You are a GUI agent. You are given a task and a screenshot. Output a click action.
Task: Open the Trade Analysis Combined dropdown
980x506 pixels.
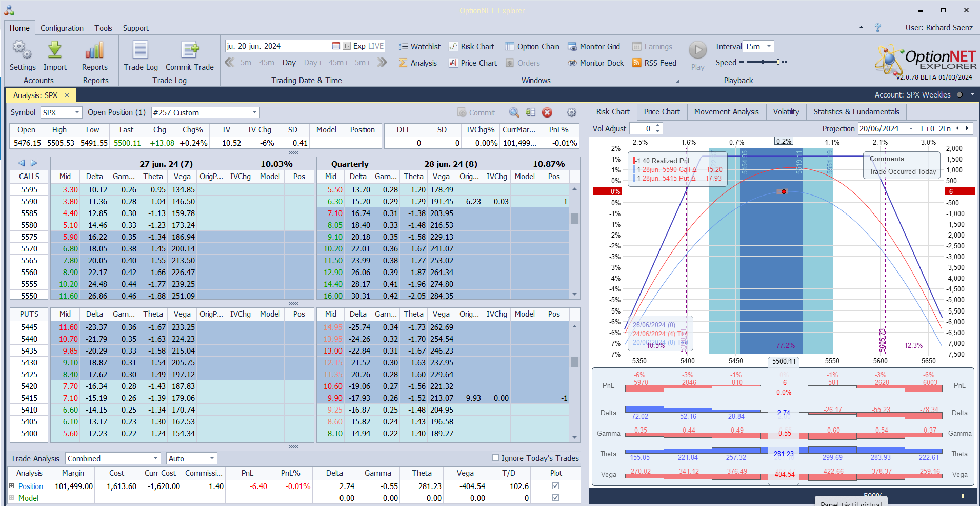(x=156, y=458)
